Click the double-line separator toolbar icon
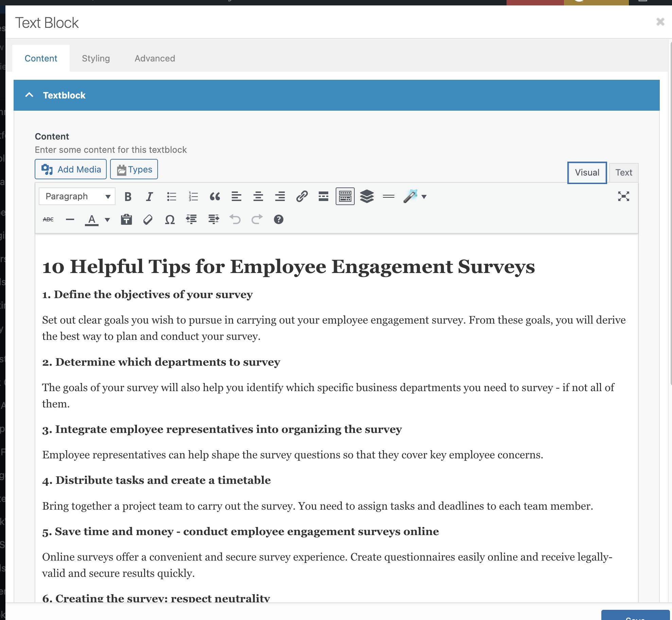This screenshot has width=672, height=620. click(389, 197)
